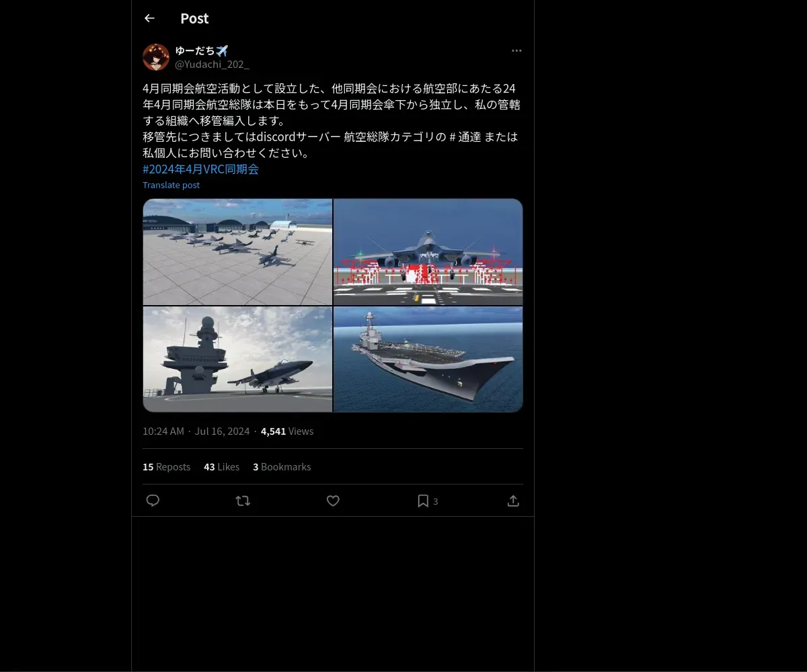The height and width of the screenshot is (672, 807).
Task: Open the #2024年4月VRC同期会 hashtag
Action: click(200, 169)
